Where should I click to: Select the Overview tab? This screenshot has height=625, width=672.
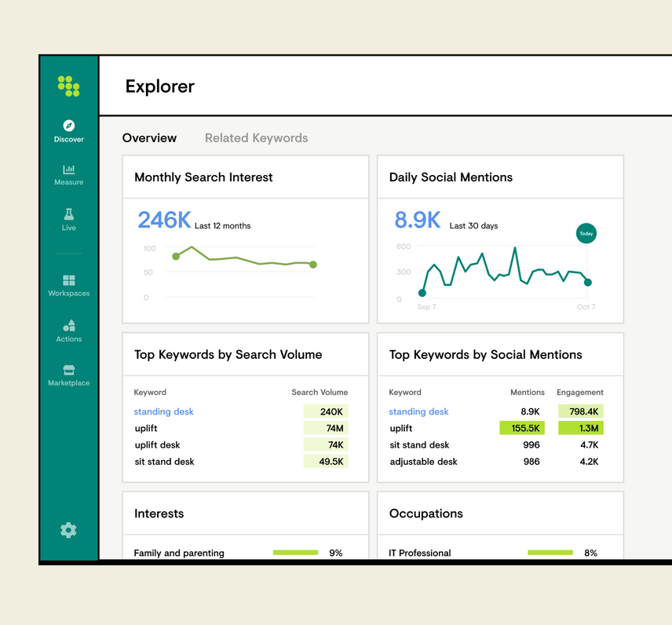(149, 137)
